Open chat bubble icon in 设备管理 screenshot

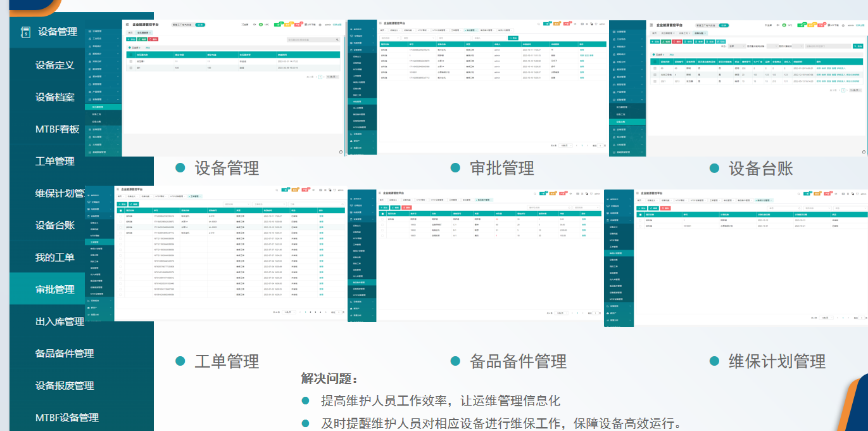[341, 151]
